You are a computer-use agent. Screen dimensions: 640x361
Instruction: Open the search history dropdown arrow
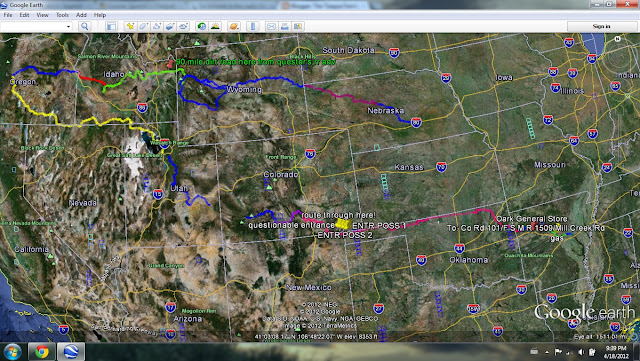(68, 27)
